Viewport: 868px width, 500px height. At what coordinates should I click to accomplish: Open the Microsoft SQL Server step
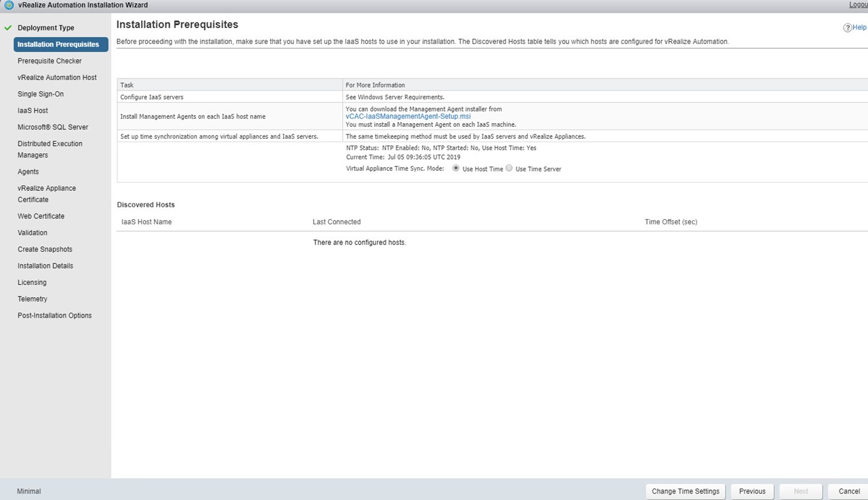53,127
